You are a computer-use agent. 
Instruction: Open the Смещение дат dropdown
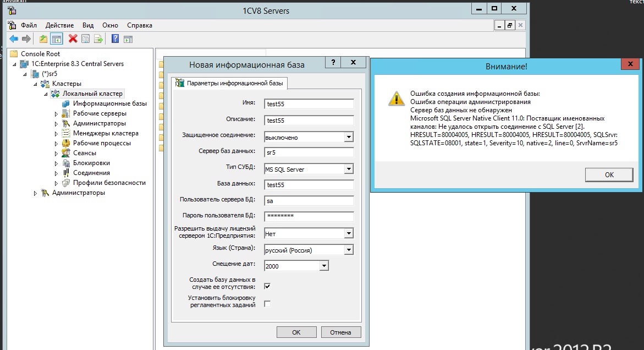324,266
